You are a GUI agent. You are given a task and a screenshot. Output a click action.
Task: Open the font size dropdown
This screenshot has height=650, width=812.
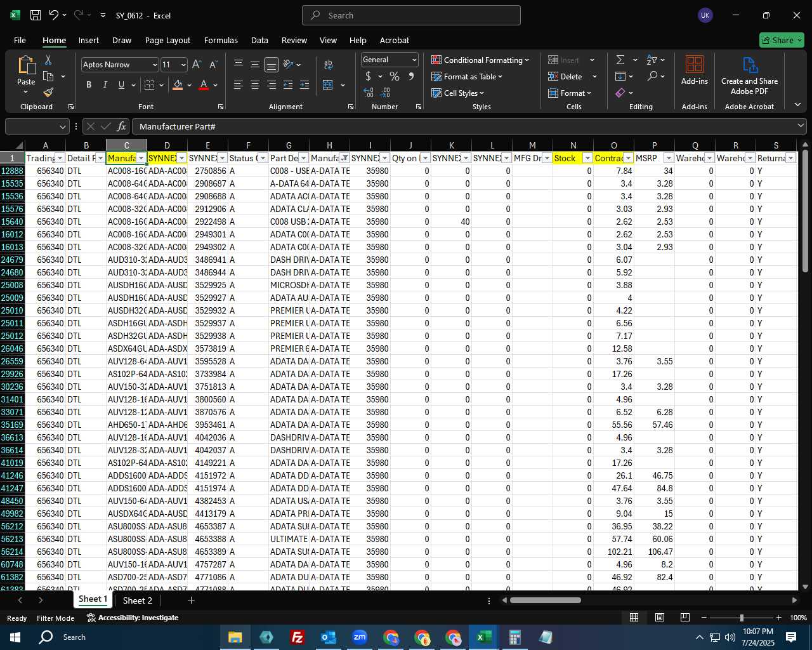183,65
